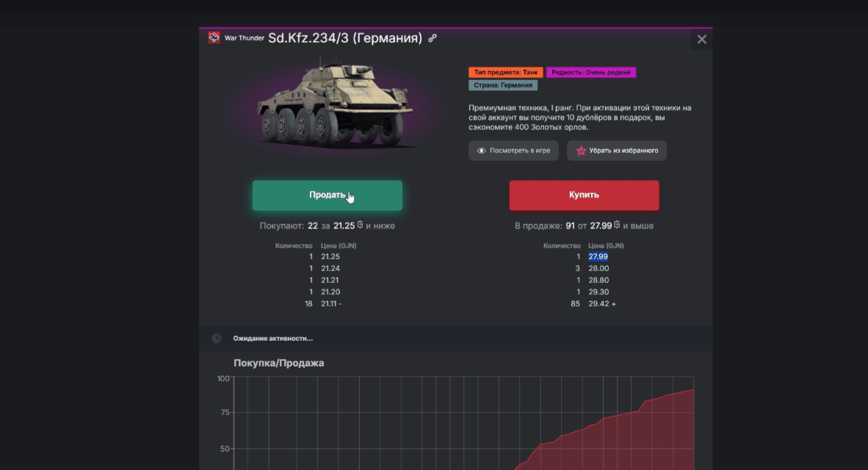Viewport: 868px width, 470px height.
Task: Click the 'Покупка/Продажа' chart heading
Action: (x=279, y=364)
